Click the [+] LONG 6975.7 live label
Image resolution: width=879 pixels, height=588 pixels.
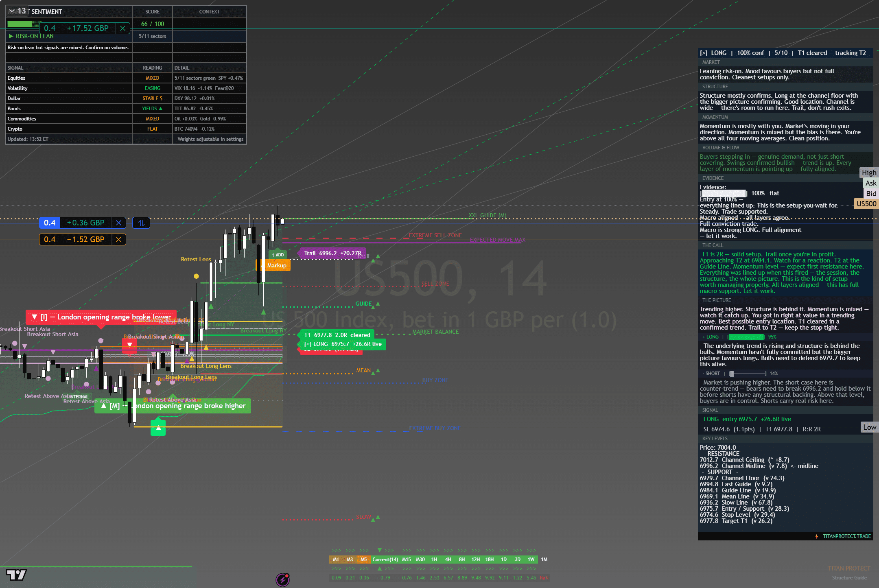pyautogui.click(x=343, y=344)
